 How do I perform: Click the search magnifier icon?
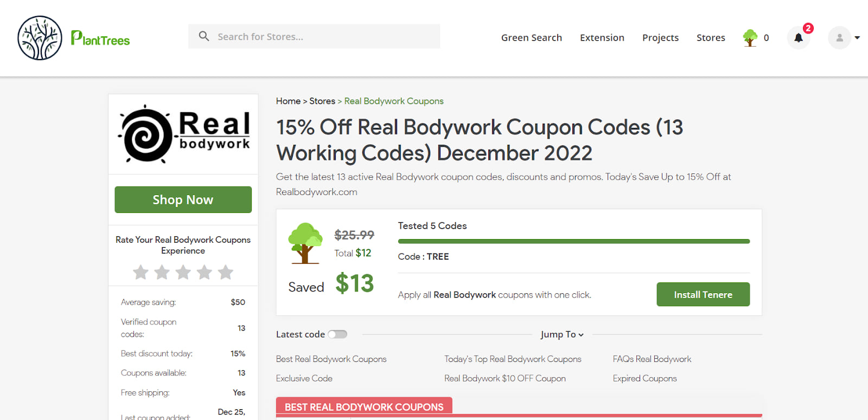pyautogui.click(x=204, y=36)
